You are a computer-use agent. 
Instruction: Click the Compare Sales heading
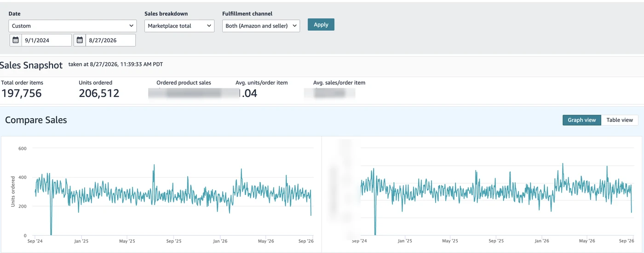click(x=36, y=120)
